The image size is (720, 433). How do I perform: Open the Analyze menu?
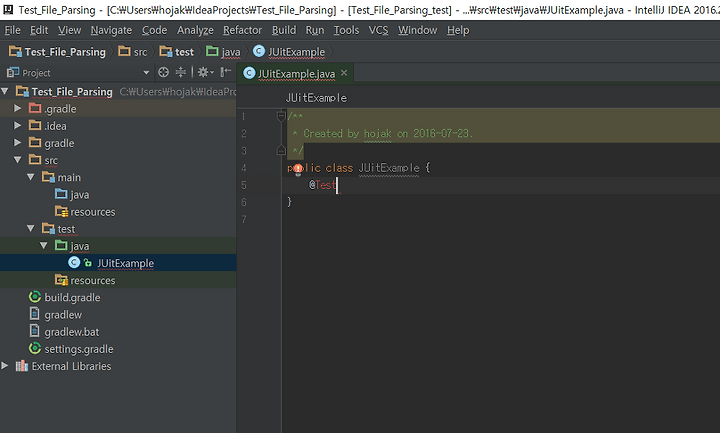pyautogui.click(x=195, y=30)
